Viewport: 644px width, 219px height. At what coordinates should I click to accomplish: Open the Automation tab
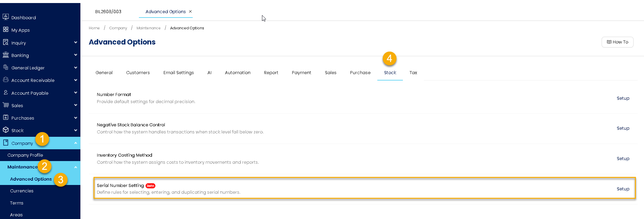click(x=238, y=72)
